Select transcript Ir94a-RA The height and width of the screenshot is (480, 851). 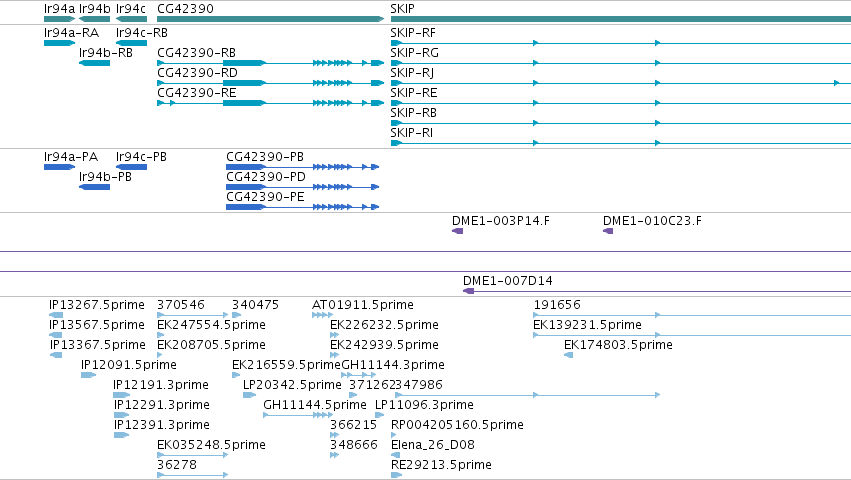[71, 33]
